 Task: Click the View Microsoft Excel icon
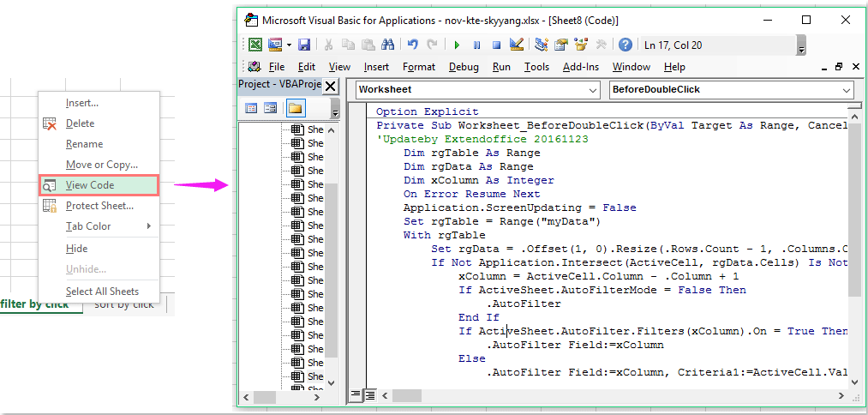[255, 45]
